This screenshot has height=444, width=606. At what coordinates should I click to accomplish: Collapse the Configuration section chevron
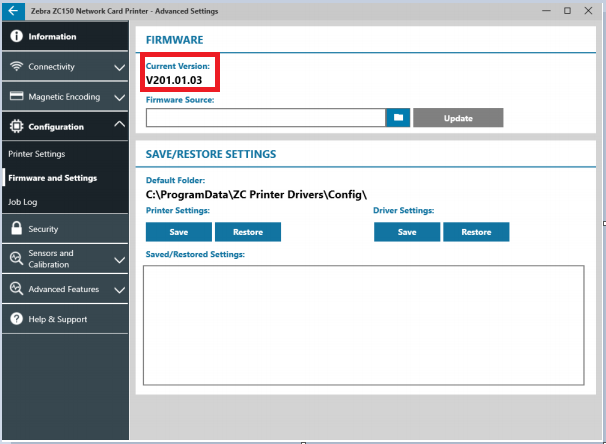pyautogui.click(x=119, y=125)
